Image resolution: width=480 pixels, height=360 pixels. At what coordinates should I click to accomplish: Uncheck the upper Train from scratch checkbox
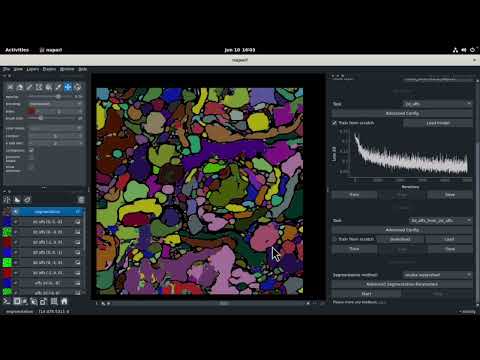[334, 123]
